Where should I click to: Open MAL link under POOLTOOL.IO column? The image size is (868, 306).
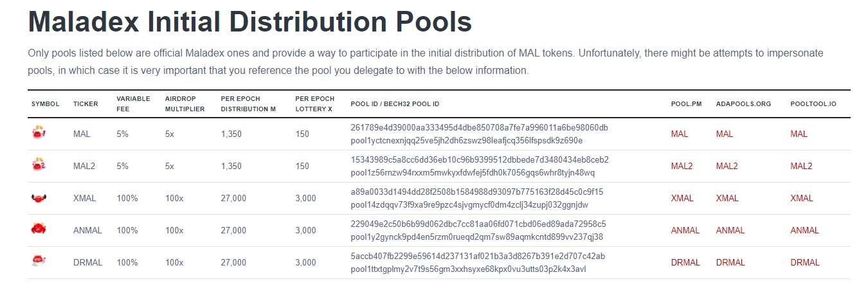click(799, 134)
